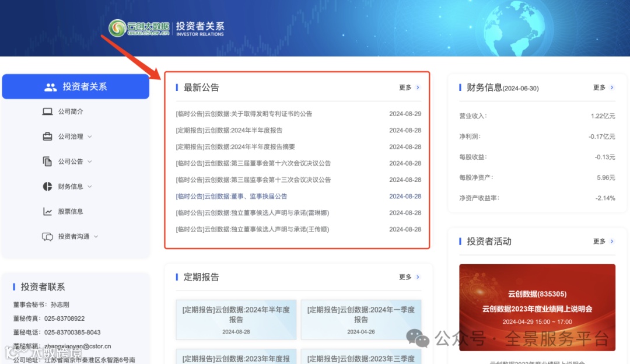Expand the 公司公告 submenu chevron

90,162
